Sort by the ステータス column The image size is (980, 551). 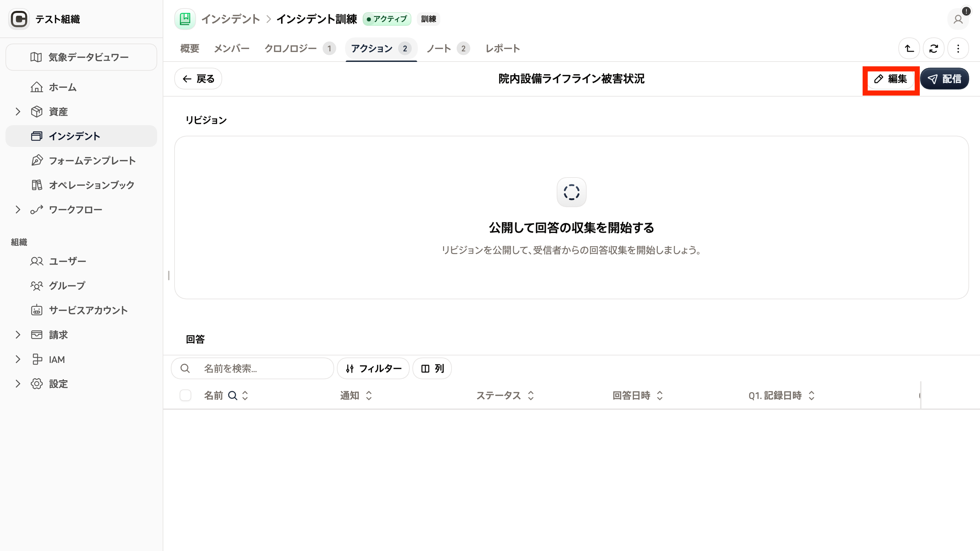click(531, 396)
